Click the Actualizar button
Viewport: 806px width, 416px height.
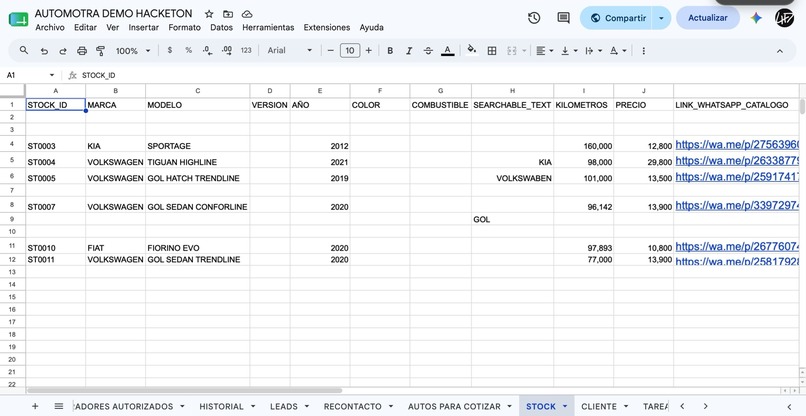coord(708,18)
